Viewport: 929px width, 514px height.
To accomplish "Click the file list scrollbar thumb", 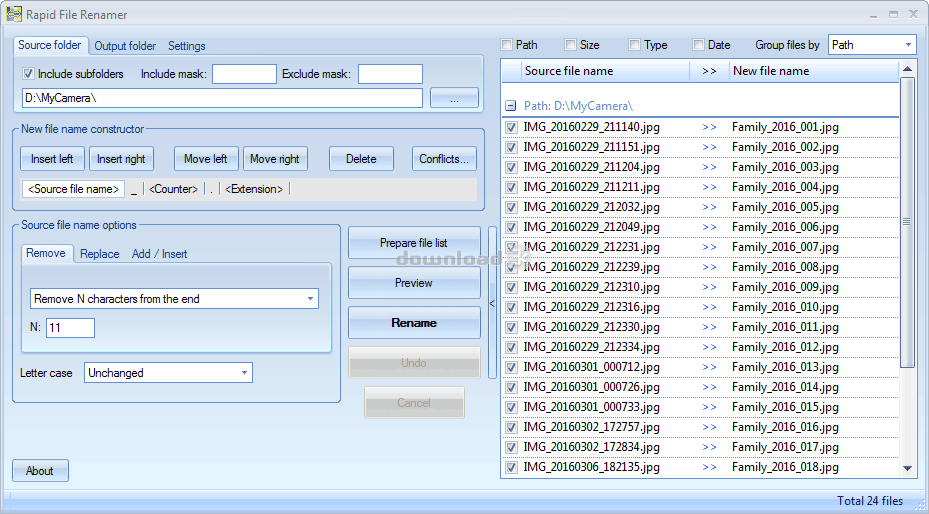I will click(x=907, y=222).
